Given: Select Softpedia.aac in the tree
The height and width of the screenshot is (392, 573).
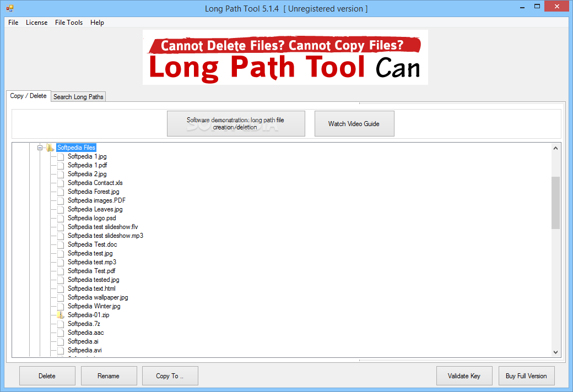Looking at the screenshot, I should tap(85, 333).
